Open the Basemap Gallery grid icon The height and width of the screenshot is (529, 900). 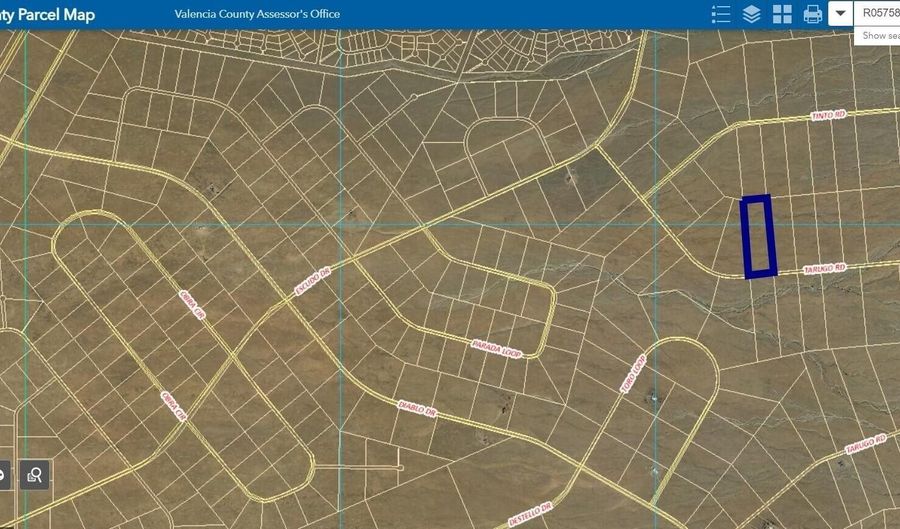click(782, 14)
